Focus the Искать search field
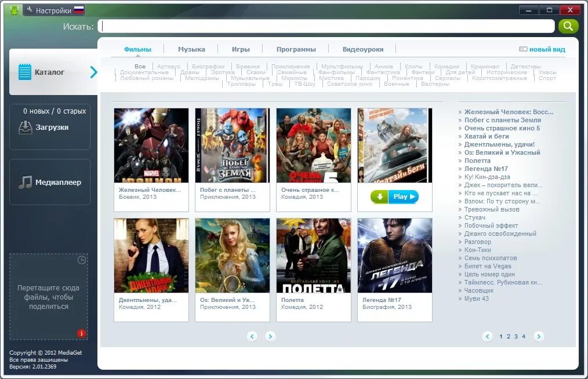The image size is (588, 379). 326,26
